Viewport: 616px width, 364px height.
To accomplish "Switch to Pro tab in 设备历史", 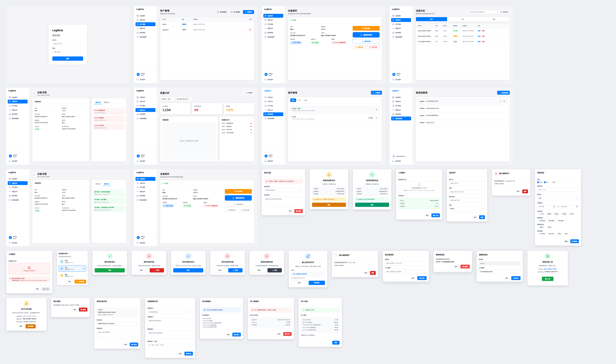I will coord(463,19).
